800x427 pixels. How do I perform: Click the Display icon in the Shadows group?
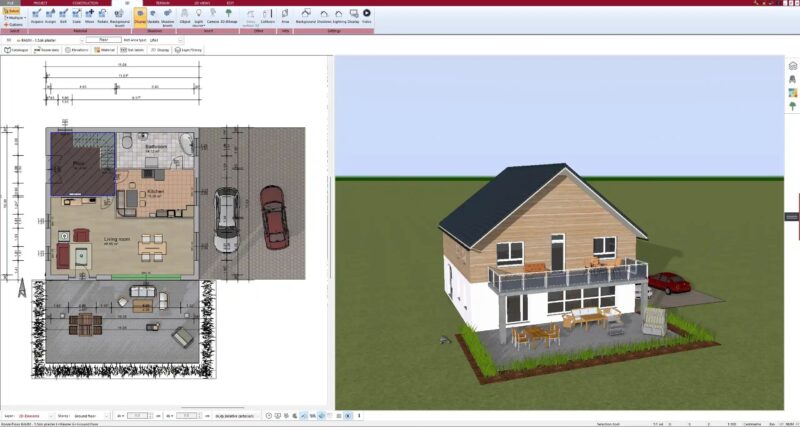(139, 15)
